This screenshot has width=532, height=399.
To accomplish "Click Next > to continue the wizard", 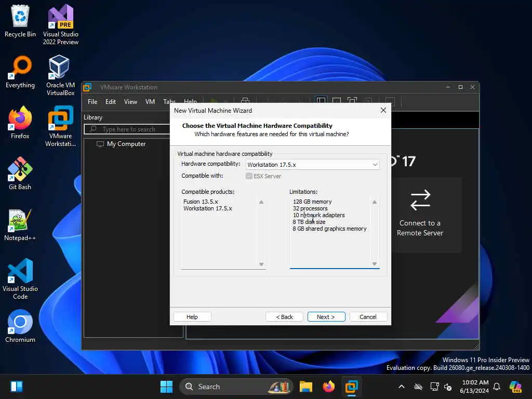I will 326,316.
